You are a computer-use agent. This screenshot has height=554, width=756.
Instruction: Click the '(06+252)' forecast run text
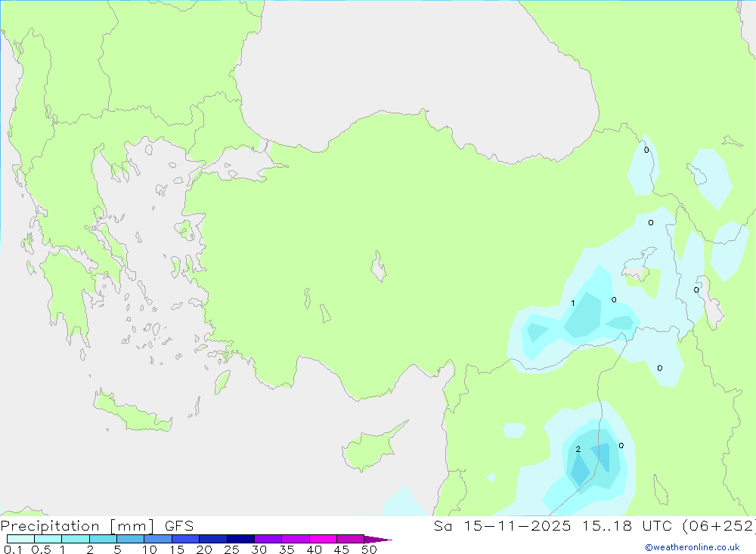click(x=719, y=525)
